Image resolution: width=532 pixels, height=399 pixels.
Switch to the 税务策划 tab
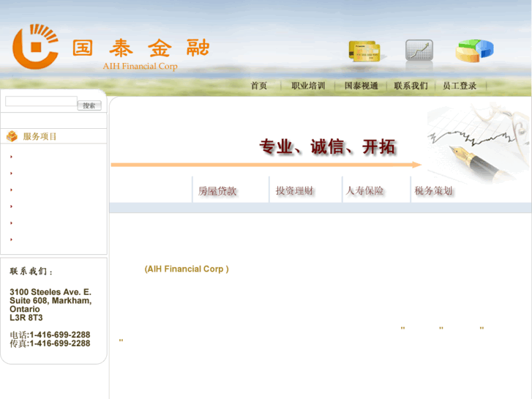[x=434, y=191]
